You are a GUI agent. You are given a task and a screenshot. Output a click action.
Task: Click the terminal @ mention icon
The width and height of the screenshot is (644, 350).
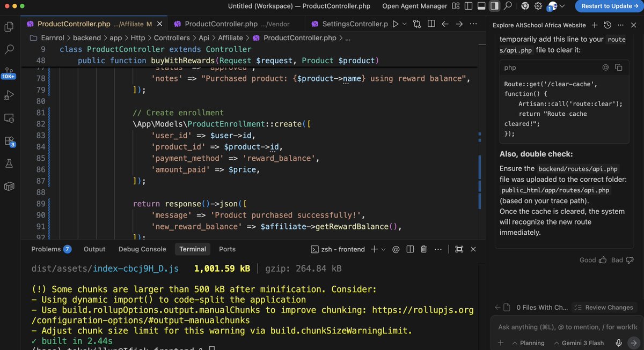(396, 249)
